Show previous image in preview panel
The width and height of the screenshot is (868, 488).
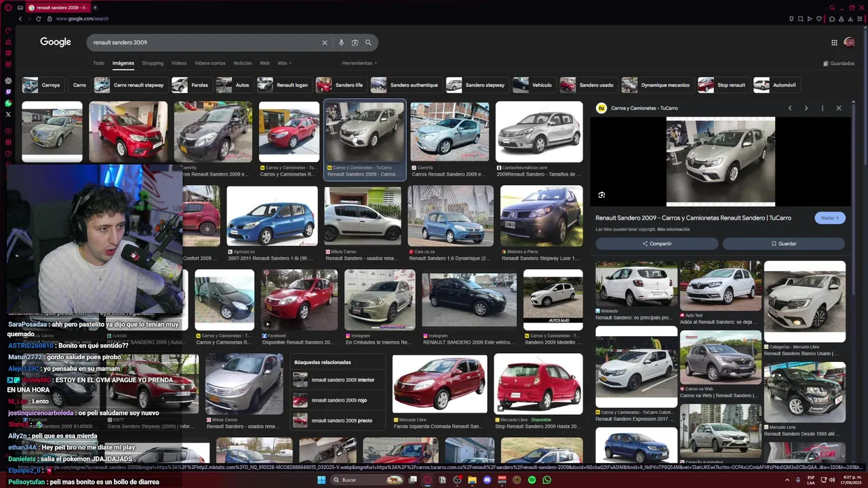[789, 108]
